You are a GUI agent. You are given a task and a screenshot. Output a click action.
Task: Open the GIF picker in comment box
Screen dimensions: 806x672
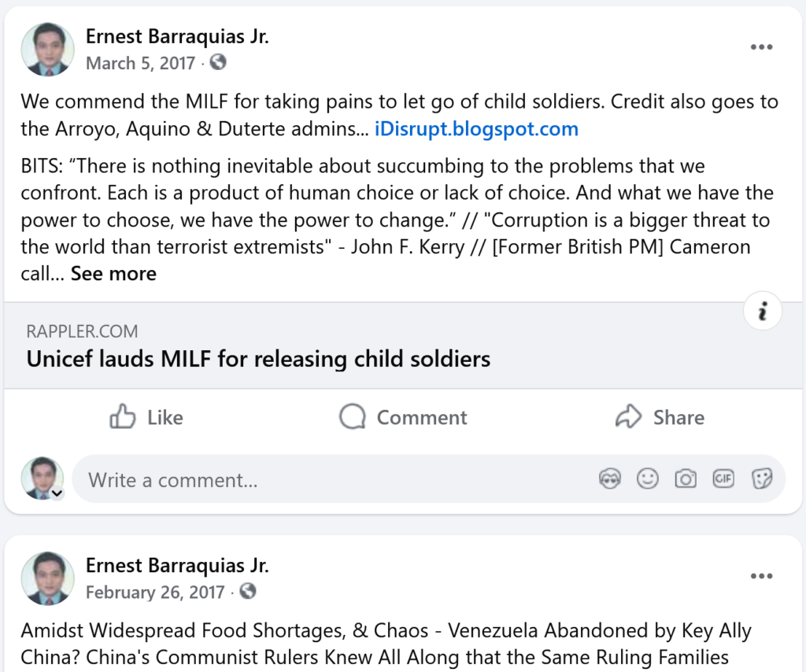723,479
